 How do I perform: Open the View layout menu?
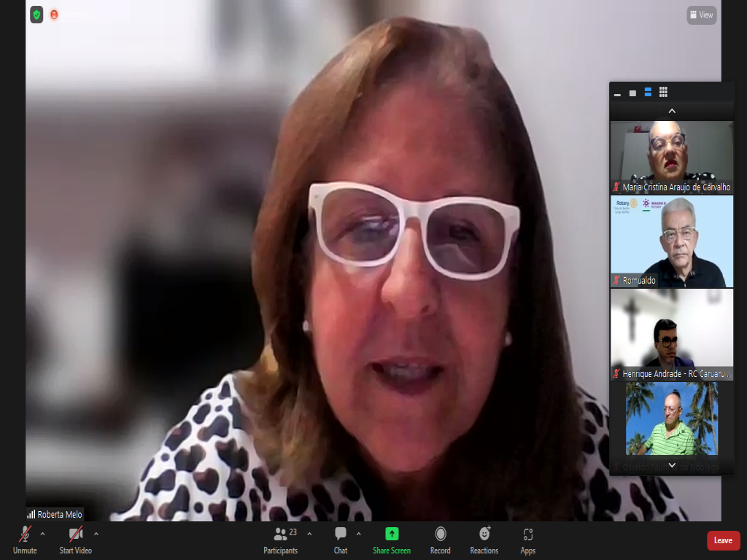[x=701, y=15]
